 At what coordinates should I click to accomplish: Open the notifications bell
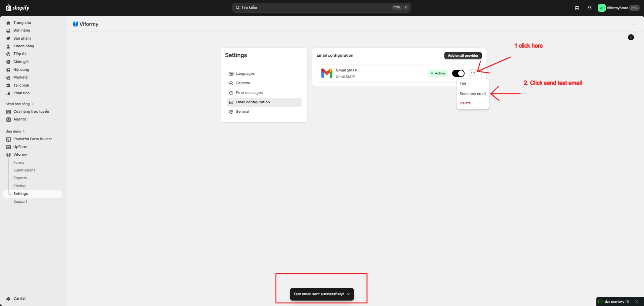pos(589,8)
